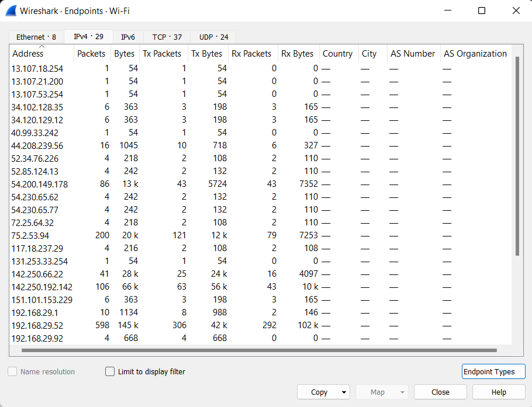Sort by the Bytes column header

[124, 53]
